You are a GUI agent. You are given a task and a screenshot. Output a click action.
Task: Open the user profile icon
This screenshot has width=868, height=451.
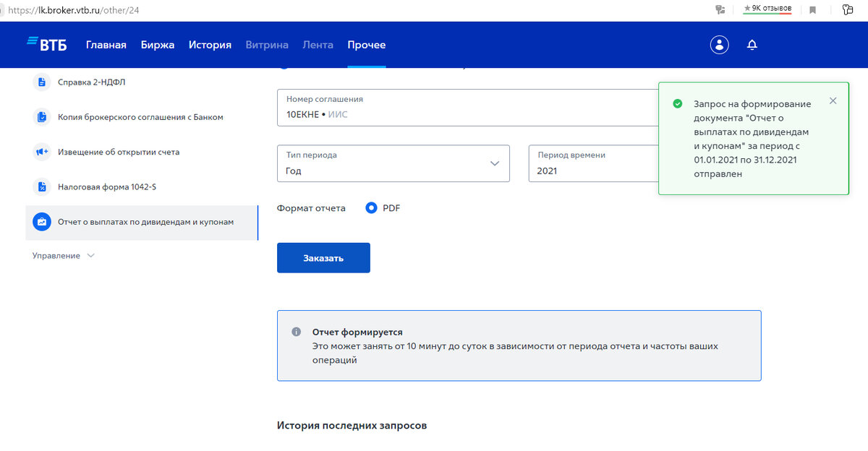tap(719, 45)
